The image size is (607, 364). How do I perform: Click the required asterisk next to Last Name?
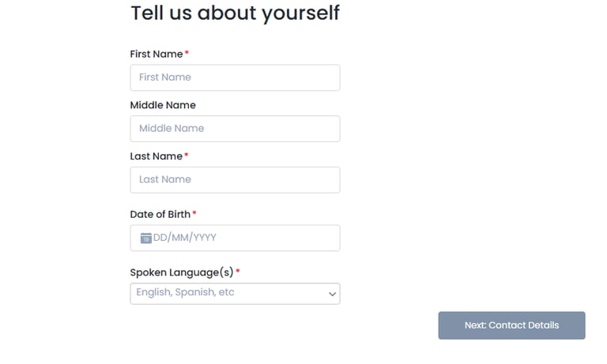point(187,156)
